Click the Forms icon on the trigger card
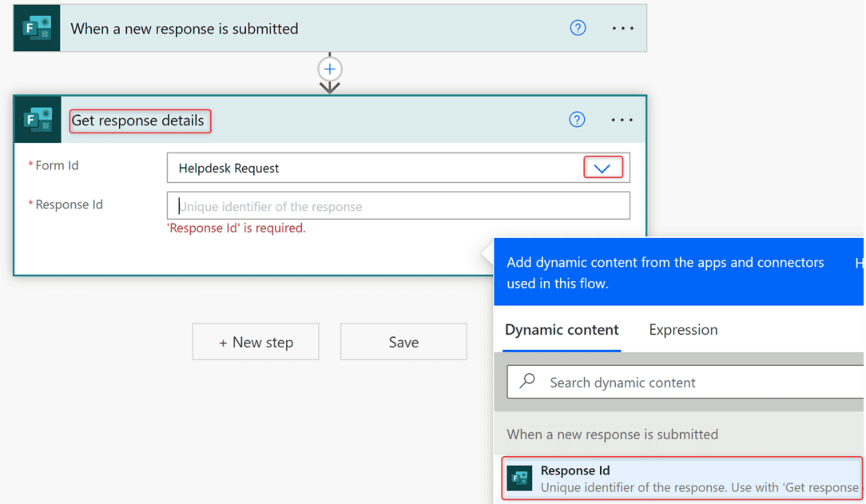This screenshot has width=866, height=504. tap(36, 27)
